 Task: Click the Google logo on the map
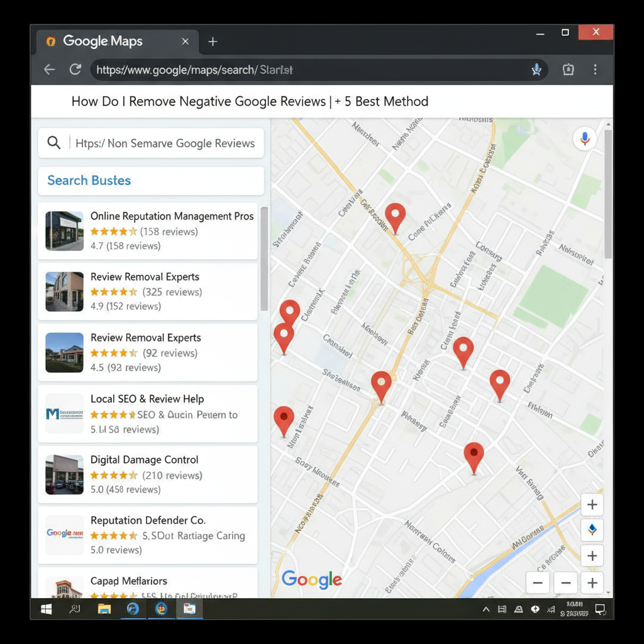pyautogui.click(x=311, y=579)
